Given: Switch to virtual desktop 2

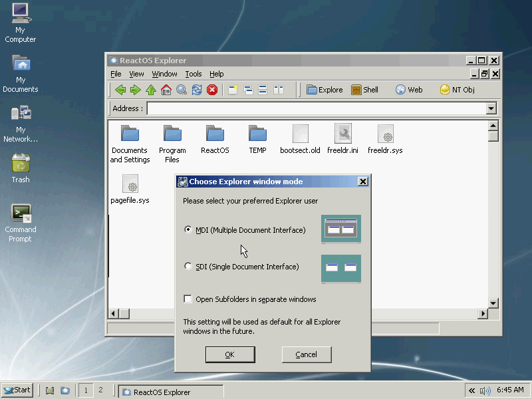Looking at the screenshot, I should [100, 390].
